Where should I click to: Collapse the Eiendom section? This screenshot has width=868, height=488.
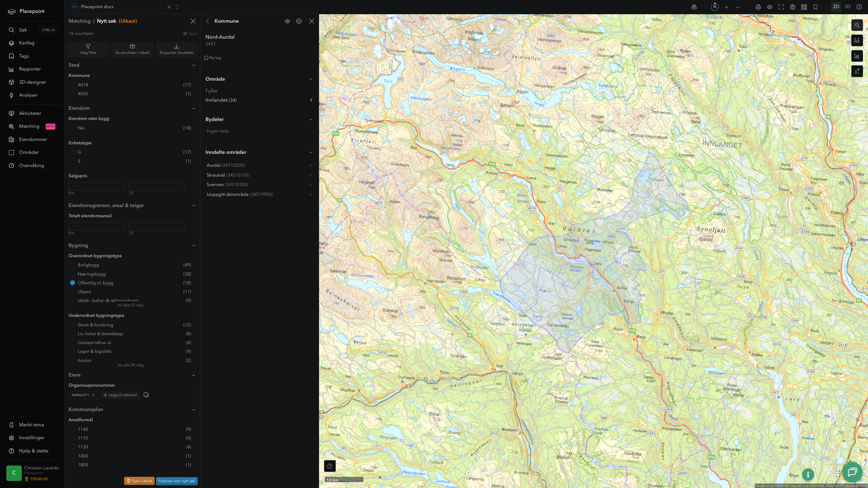(x=194, y=108)
